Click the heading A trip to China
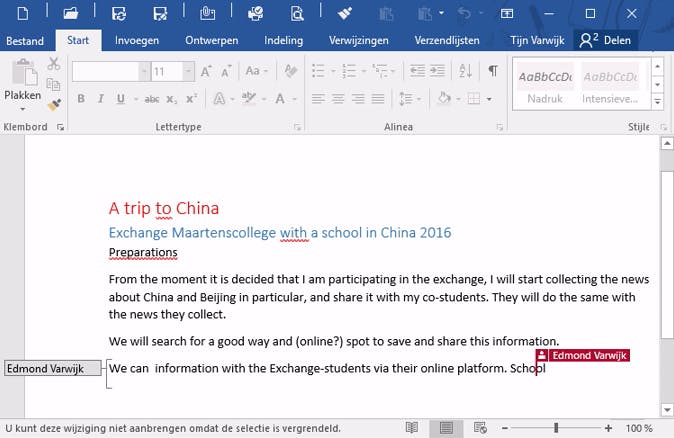This screenshot has width=674, height=438. coord(164,208)
